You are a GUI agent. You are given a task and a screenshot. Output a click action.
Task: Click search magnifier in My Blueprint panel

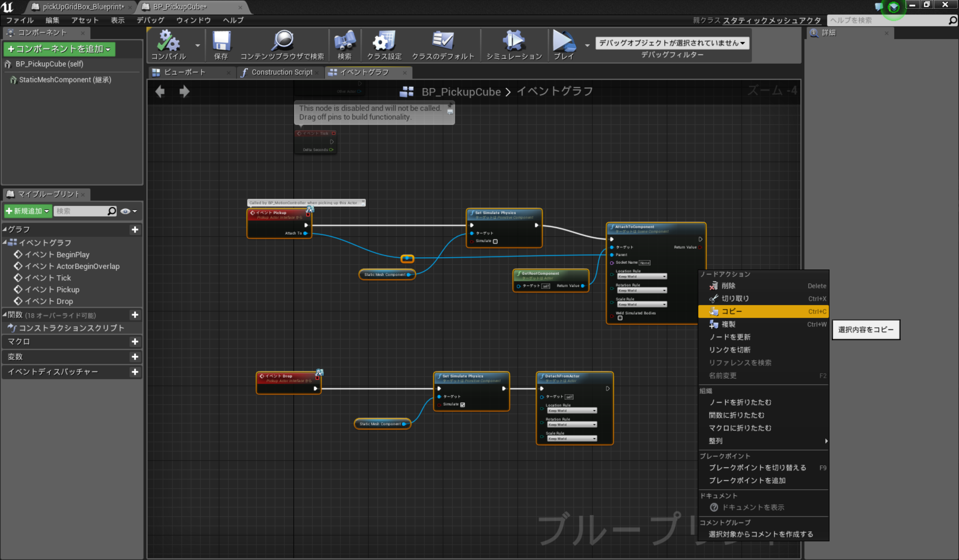(112, 211)
